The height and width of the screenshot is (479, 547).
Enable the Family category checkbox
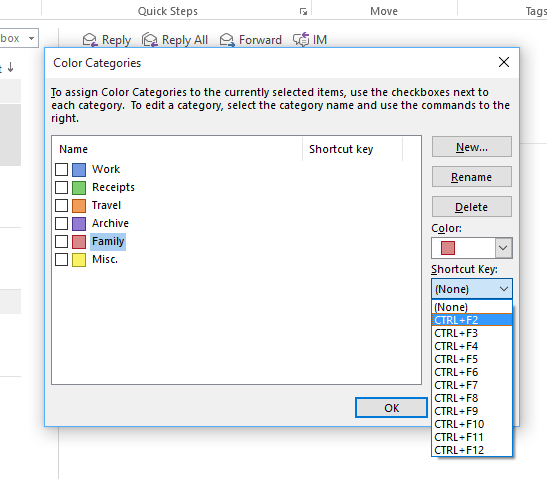61,241
